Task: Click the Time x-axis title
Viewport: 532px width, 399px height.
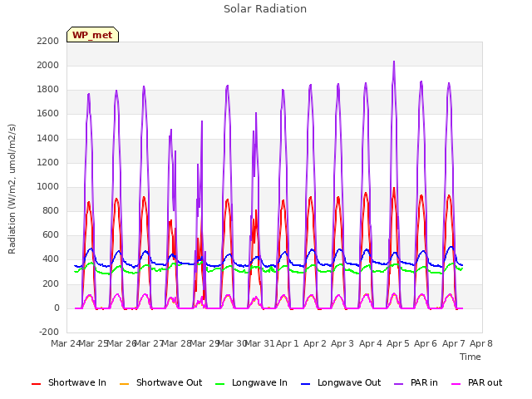Action: click(470, 357)
